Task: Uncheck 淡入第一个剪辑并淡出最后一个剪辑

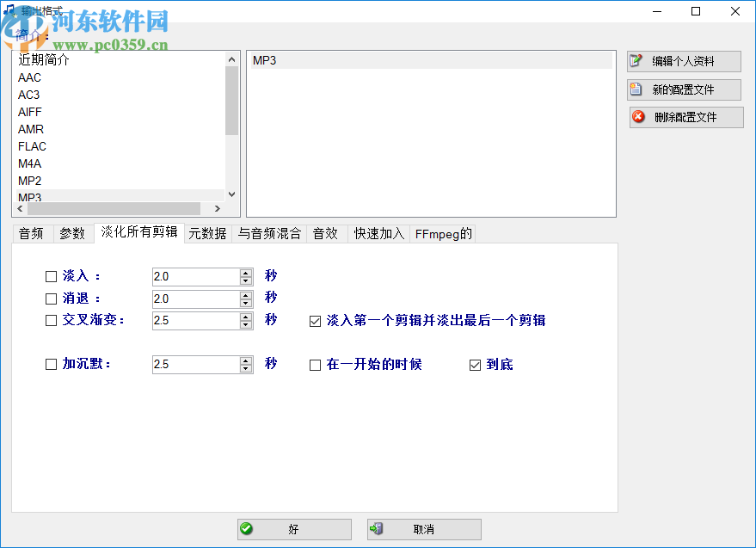Action: point(315,321)
